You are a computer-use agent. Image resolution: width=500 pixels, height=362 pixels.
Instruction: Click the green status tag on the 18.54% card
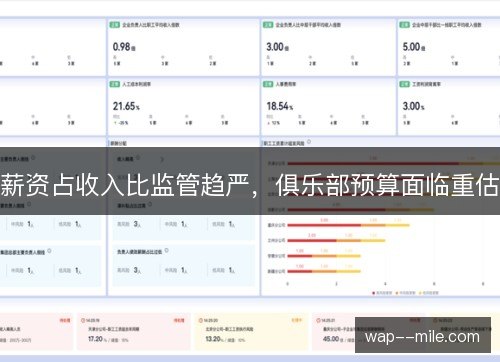pos(268,84)
